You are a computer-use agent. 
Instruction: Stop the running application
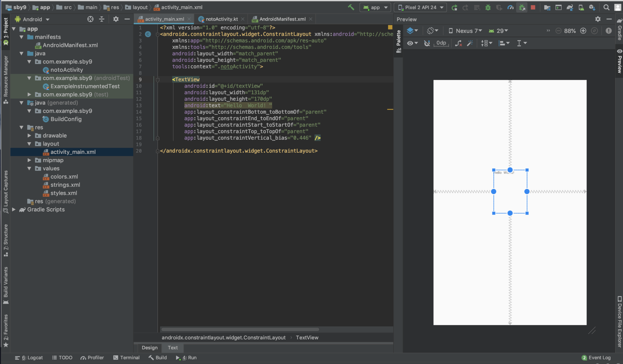(533, 7)
